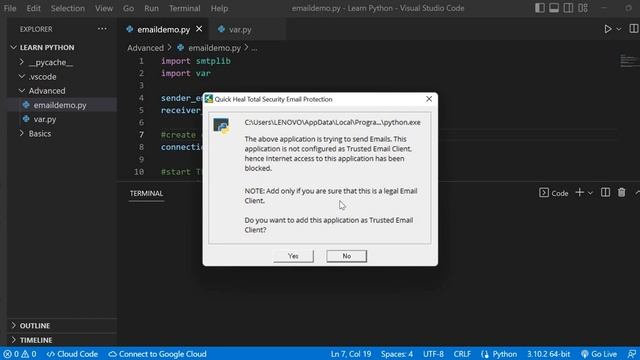
Task: Select interpreter 3.10.2 64-bit
Action: [548, 354]
